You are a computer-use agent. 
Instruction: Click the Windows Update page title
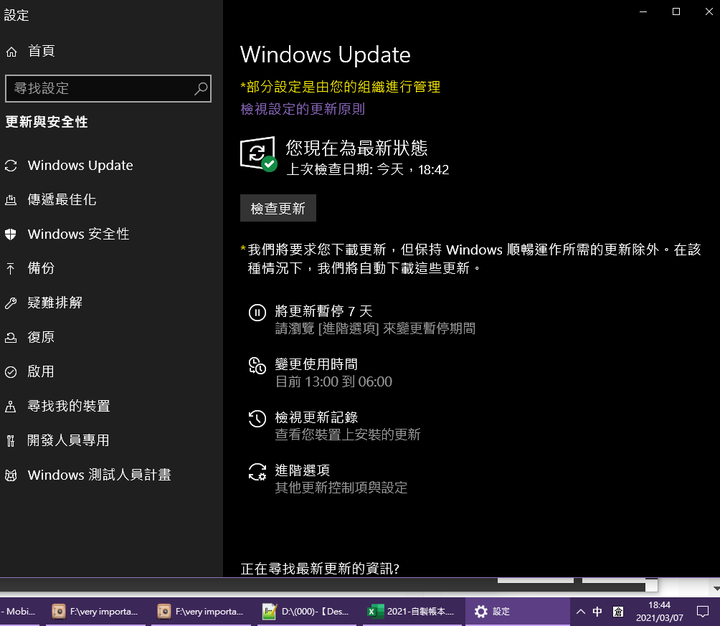pos(325,55)
